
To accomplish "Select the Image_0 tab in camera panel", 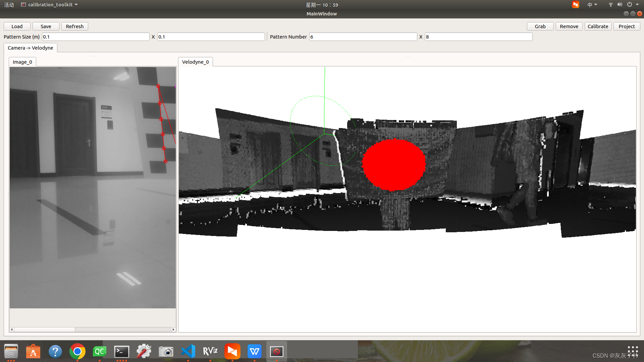I will click(x=22, y=62).
